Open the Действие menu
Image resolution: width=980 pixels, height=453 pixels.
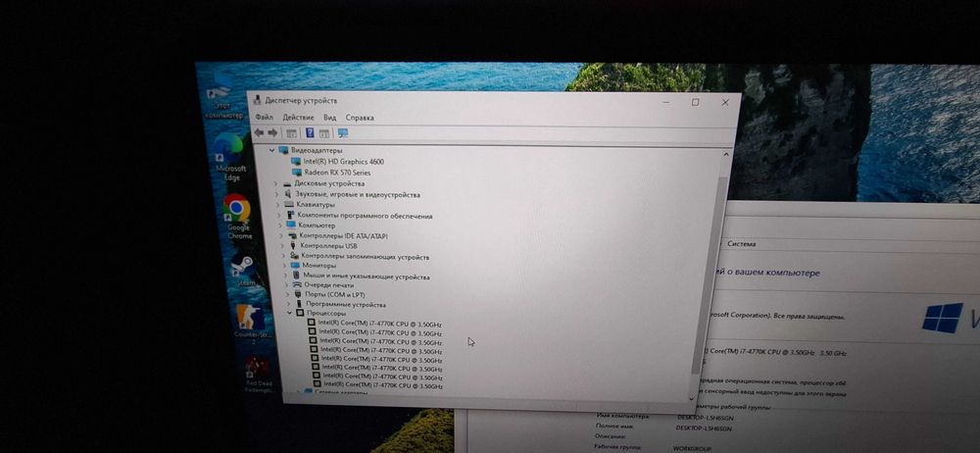pos(298,118)
